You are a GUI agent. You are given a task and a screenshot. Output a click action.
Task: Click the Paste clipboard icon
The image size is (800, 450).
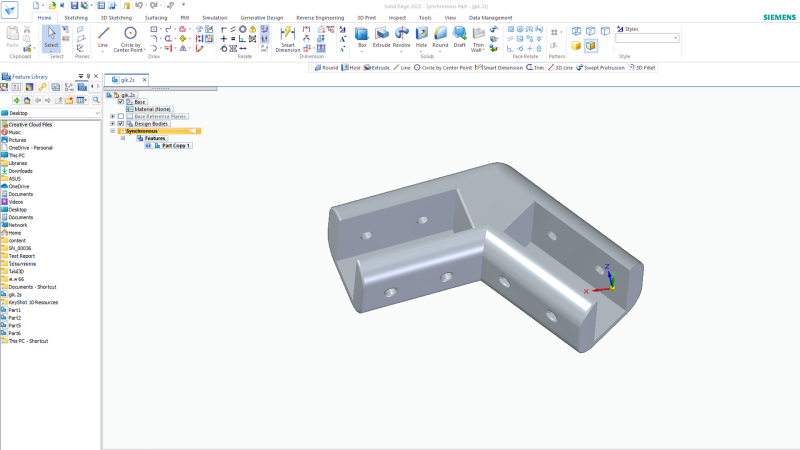coord(12,37)
